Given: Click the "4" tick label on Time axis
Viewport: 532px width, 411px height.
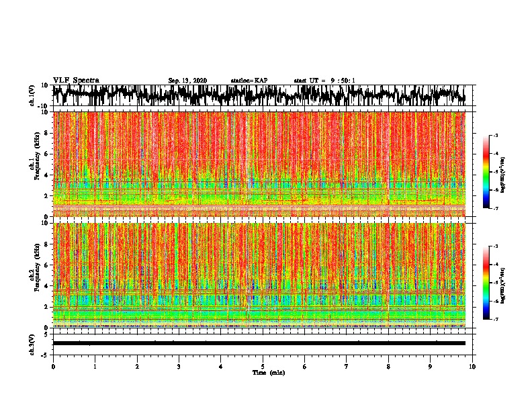Looking at the screenshot, I should 221,367.
